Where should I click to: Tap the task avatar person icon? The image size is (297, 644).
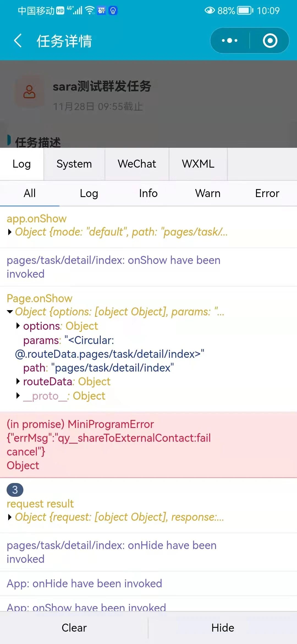pyautogui.click(x=29, y=92)
